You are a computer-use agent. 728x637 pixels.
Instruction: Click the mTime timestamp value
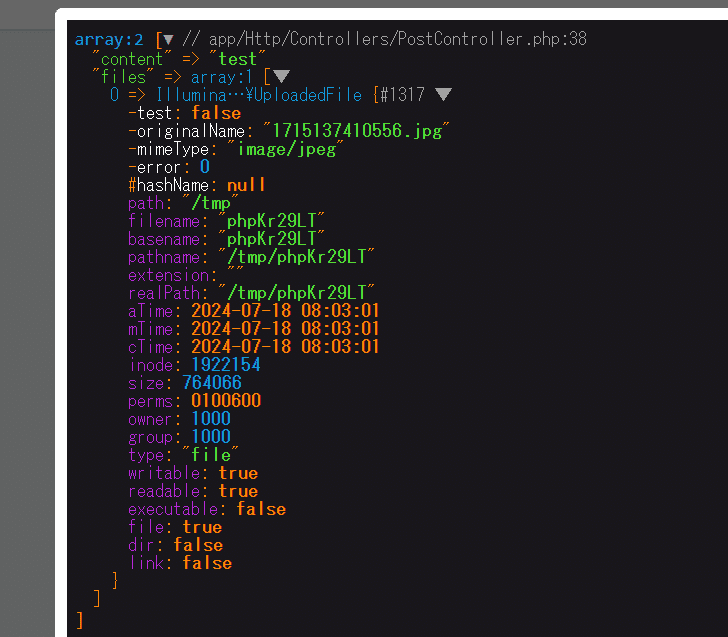pos(285,329)
